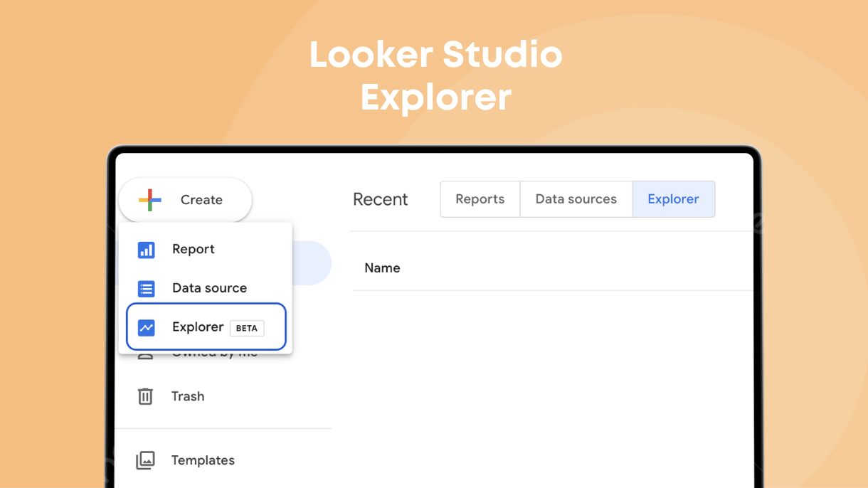The height and width of the screenshot is (488, 868).
Task: Select Data source in the Create menu
Action: (x=209, y=288)
